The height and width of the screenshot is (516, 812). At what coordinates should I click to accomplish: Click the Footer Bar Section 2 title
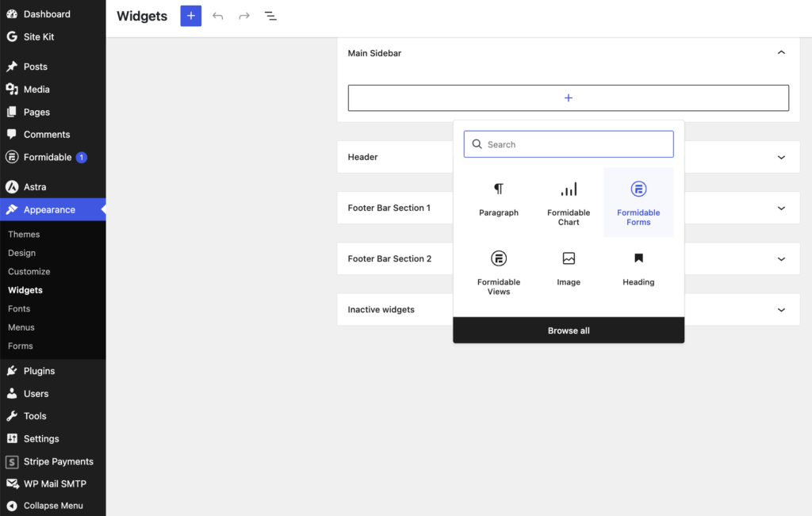[389, 258]
